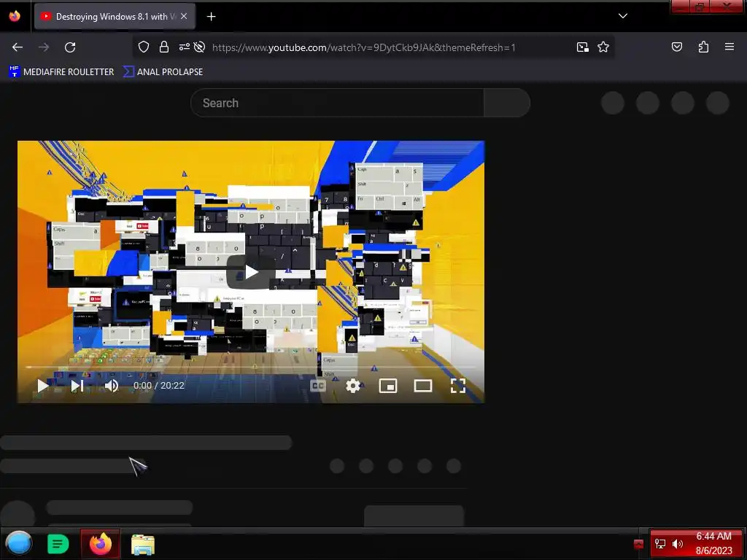Screen dimensions: 747x560
Task: Open the Firefox extensions menu
Action: (x=703, y=47)
